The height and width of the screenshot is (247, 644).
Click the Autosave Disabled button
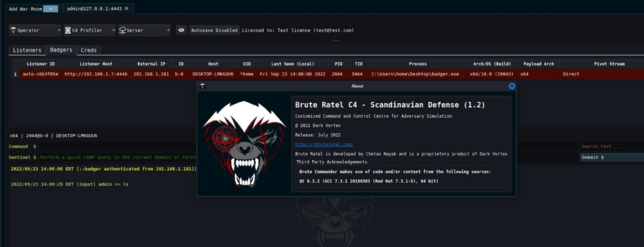(214, 30)
